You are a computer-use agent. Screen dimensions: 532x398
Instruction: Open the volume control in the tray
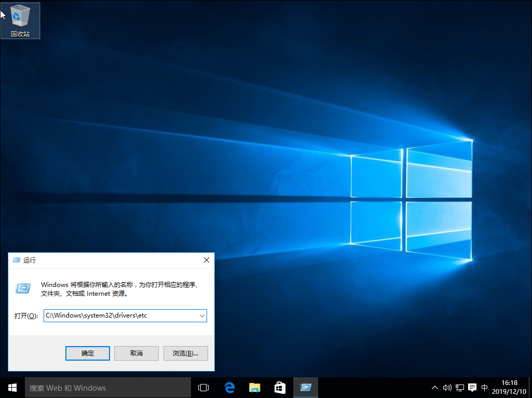point(447,387)
